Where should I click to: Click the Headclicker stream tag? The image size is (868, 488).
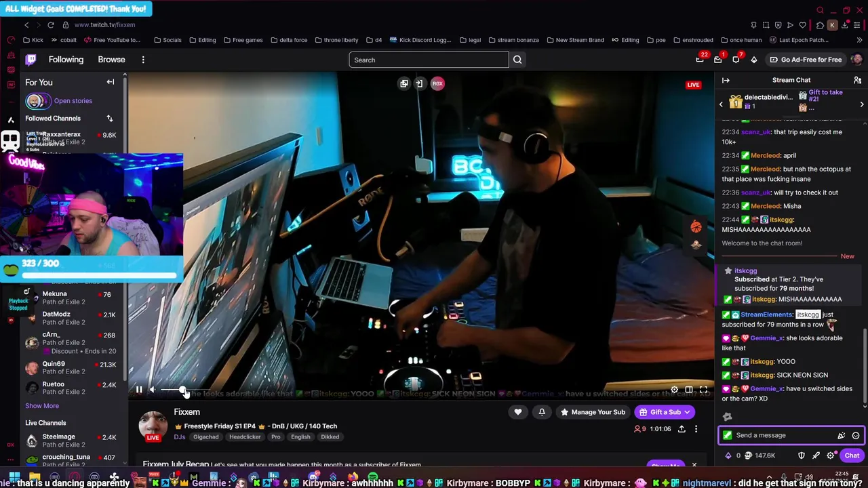pos(245,437)
